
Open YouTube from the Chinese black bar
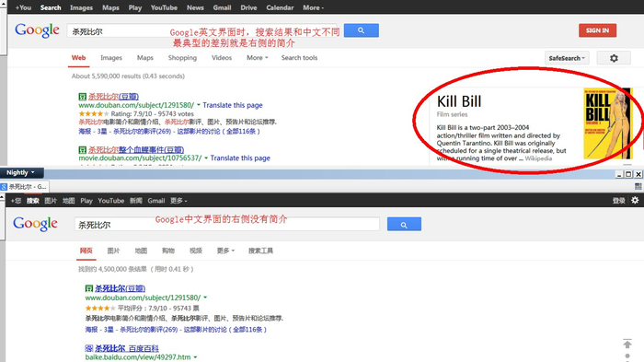111,201
